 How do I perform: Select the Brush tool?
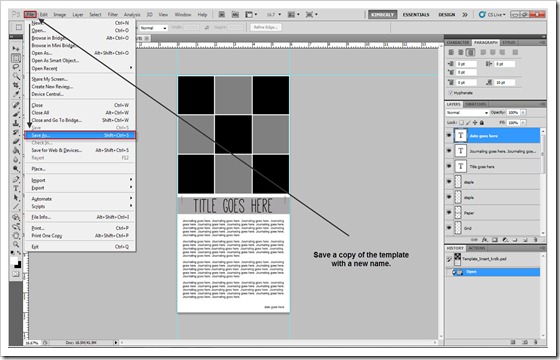tap(16, 114)
